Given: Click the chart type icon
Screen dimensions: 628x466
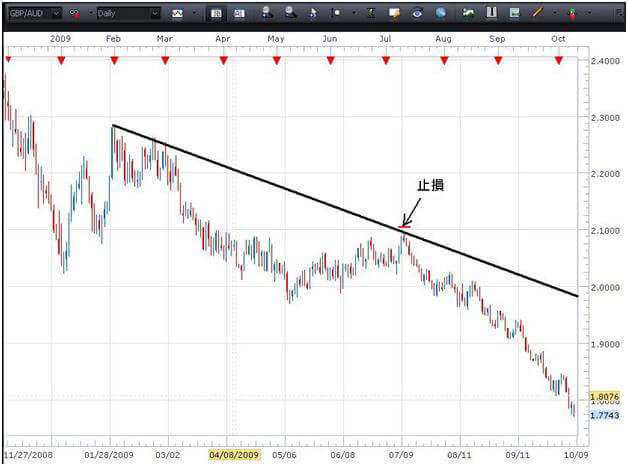Looking at the screenshot, I should pos(178,14).
